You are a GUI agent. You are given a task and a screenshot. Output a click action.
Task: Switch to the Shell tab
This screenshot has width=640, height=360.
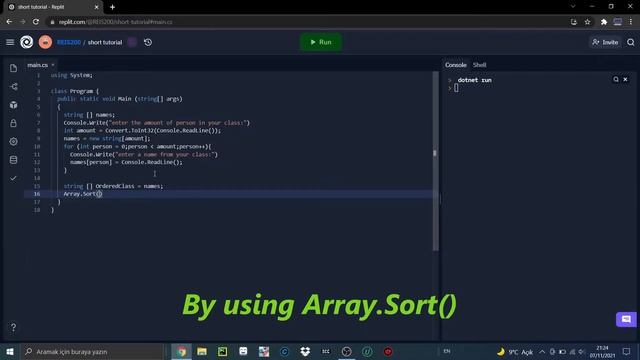tap(480, 65)
